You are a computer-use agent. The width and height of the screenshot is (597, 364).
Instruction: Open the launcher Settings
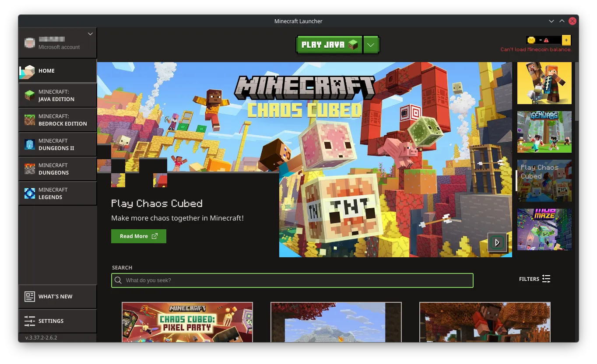coord(57,321)
